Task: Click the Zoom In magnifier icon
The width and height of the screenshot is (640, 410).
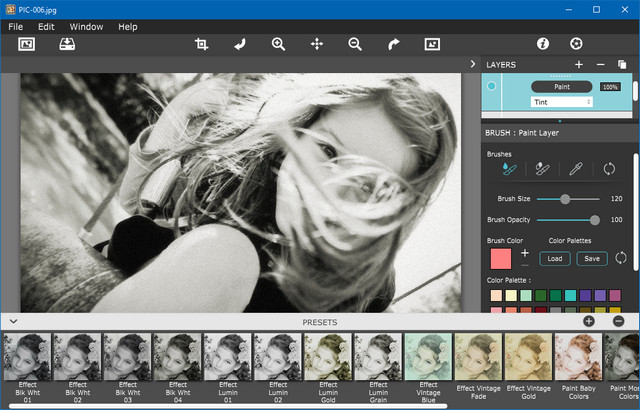Action: click(x=278, y=44)
